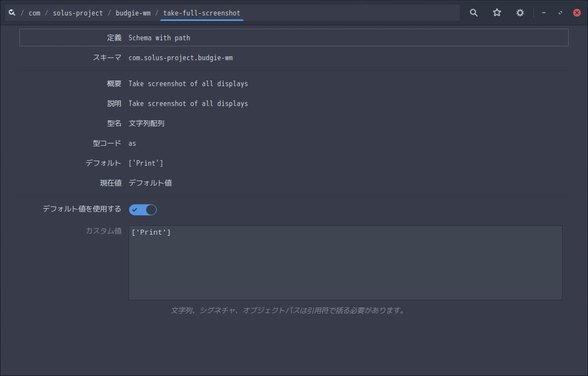
Task: Open the search icon in header
Action: tap(474, 13)
